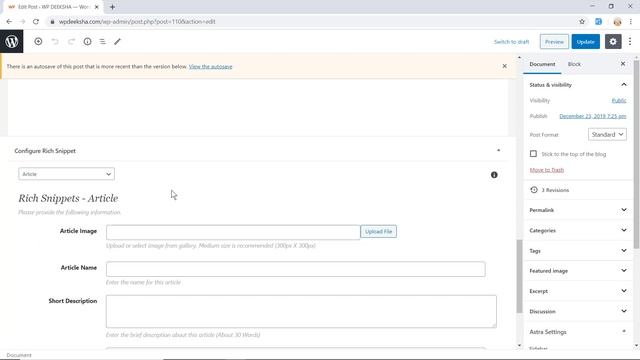
Task: Click the Short Description text area
Action: click(x=301, y=311)
